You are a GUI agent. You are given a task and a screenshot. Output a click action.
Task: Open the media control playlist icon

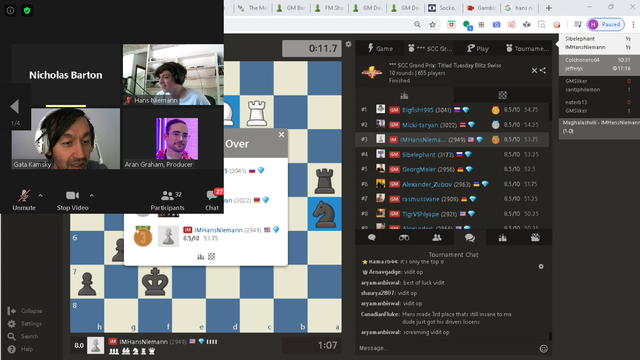pyautogui.click(x=578, y=24)
